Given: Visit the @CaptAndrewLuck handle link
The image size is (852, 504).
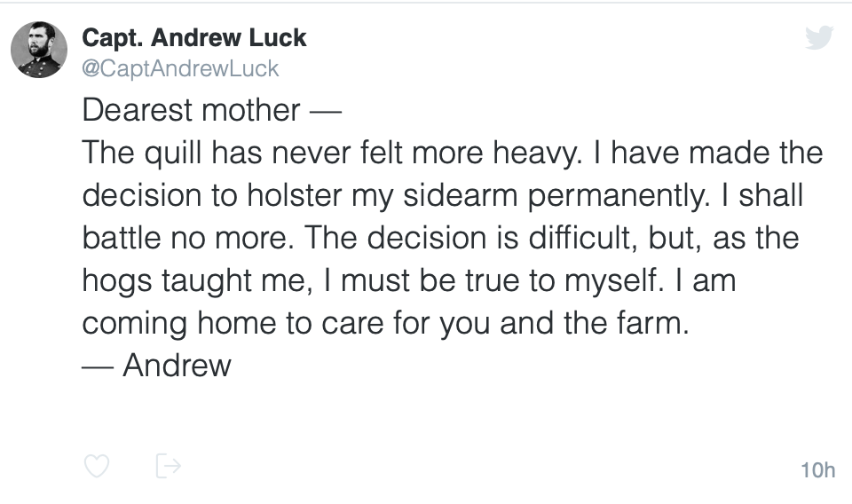Looking at the screenshot, I should point(180,68).
